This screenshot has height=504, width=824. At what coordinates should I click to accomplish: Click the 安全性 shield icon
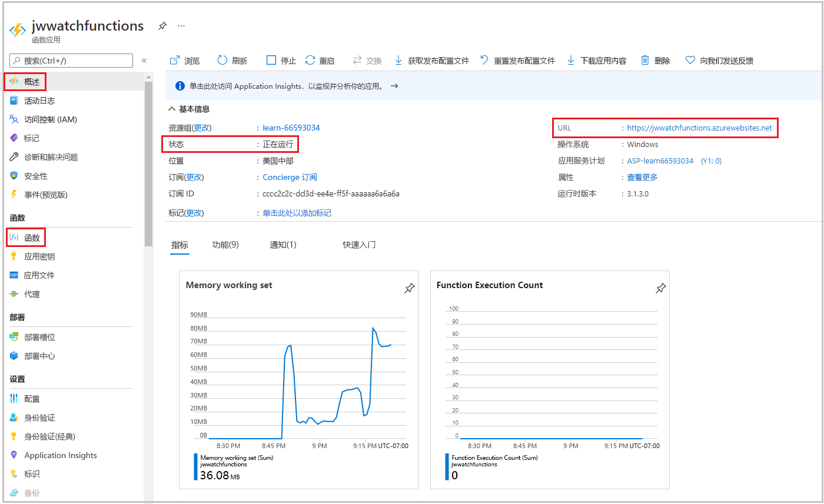14,176
